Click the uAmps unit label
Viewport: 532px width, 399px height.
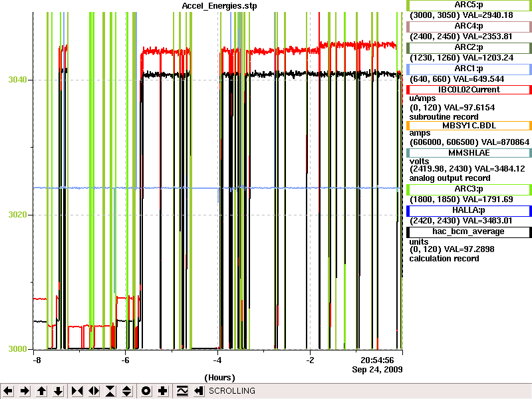422,98
